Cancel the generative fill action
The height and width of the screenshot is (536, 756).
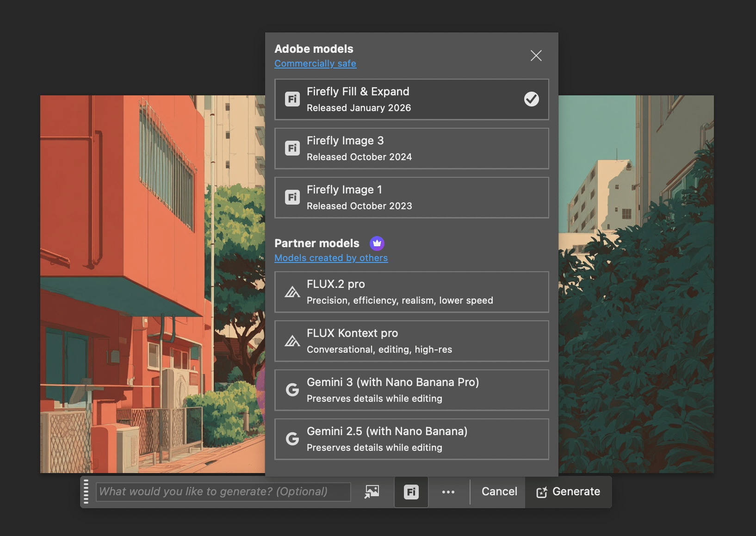[499, 492]
